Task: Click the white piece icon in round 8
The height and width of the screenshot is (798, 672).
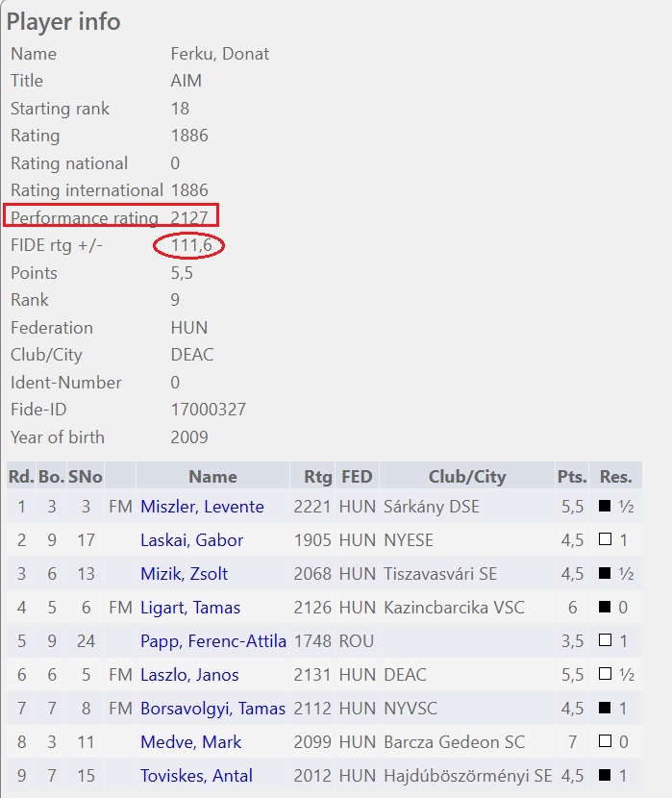Action: (605, 742)
